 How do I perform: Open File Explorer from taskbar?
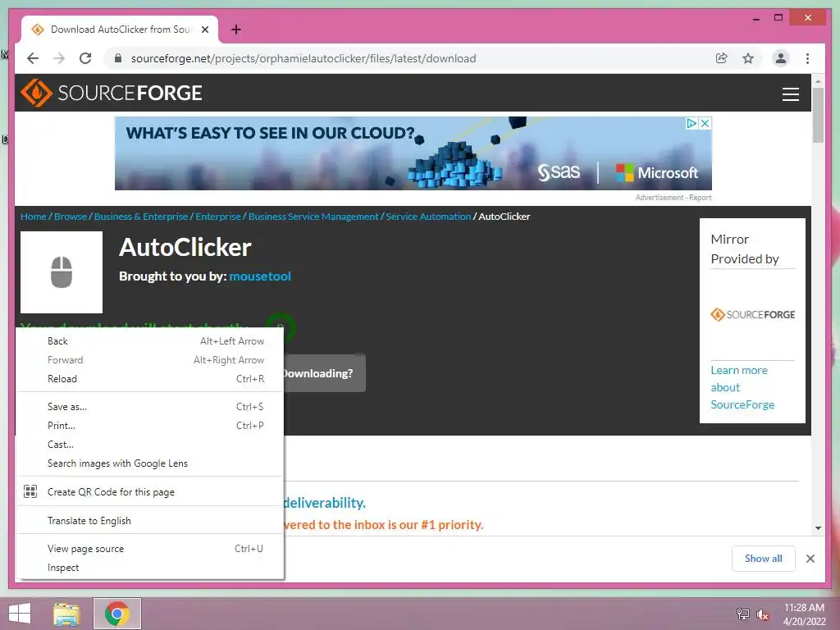point(67,614)
